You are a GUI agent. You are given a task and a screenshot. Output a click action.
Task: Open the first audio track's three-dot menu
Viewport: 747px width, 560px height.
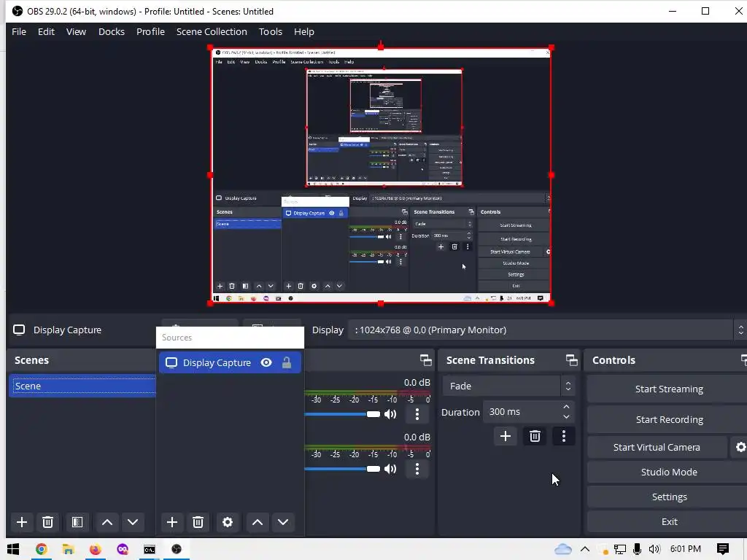tap(417, 414)
